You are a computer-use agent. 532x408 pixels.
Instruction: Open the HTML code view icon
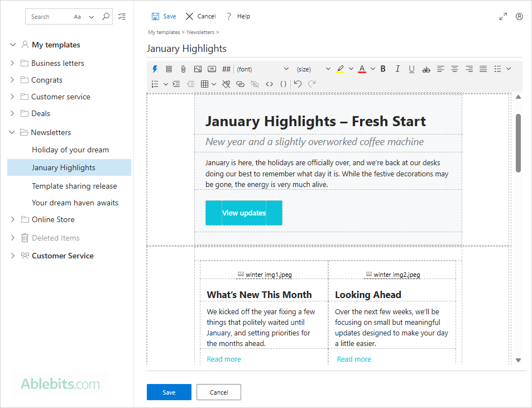pyautogui.click(x=269, y=84)
